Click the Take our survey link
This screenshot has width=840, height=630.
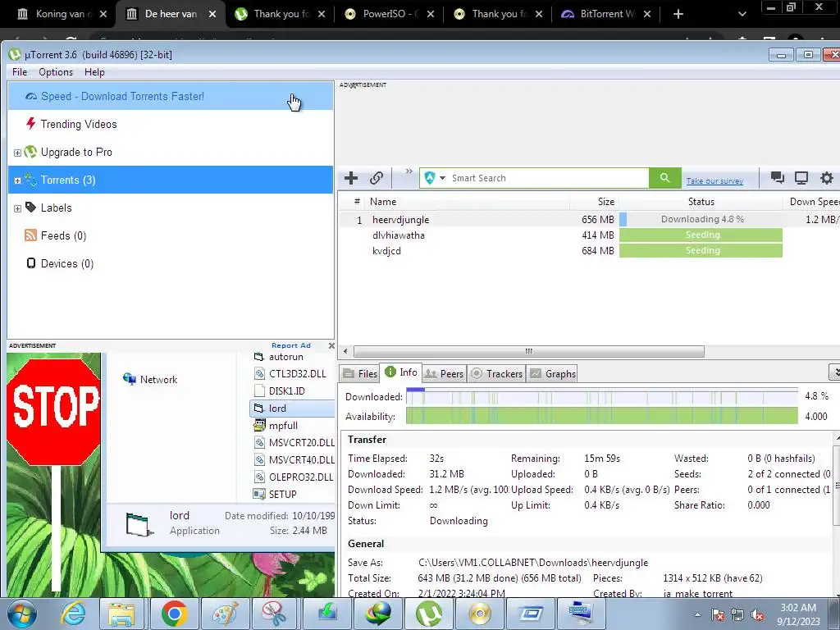tap(714, 181)
